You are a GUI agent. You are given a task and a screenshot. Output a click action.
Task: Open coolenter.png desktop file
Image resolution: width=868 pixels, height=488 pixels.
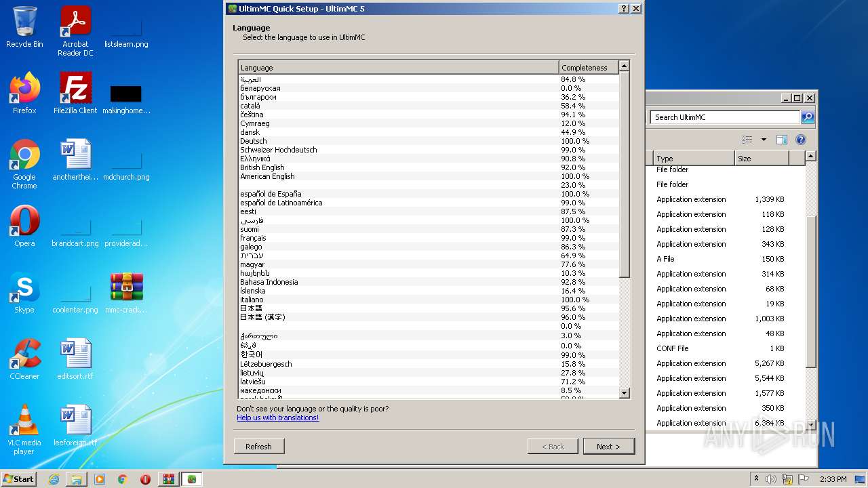(x=75, y=300)
